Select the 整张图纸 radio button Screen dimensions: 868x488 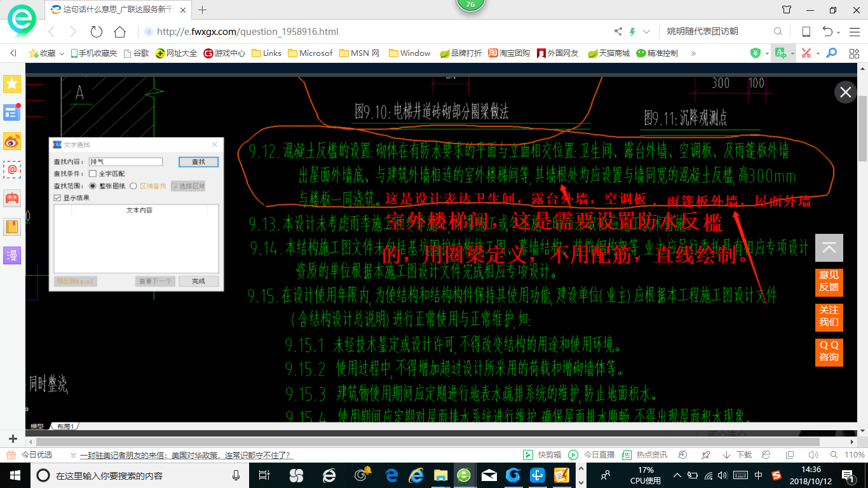pyautogui.click(x=93, y=186)
